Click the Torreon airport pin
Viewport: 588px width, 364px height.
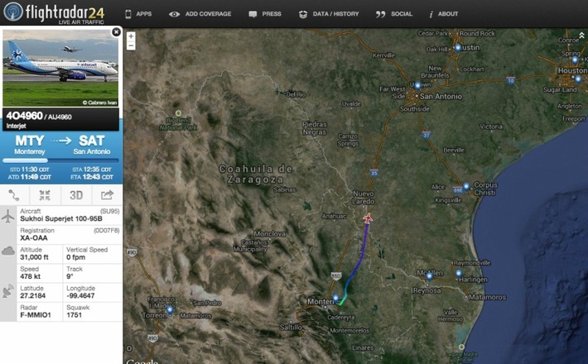pos(170,310)
